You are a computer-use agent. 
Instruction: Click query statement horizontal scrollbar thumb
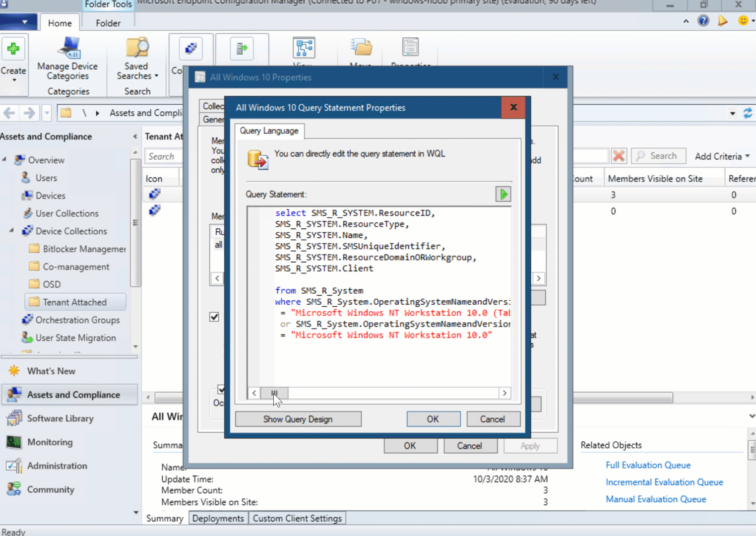pyautogui.click(x=274, y=393)
